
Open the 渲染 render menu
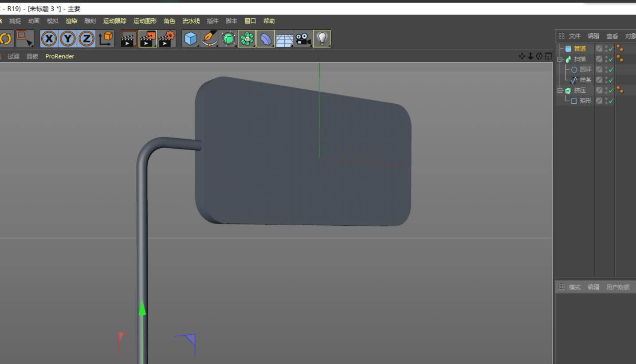[x=71, y=21]
